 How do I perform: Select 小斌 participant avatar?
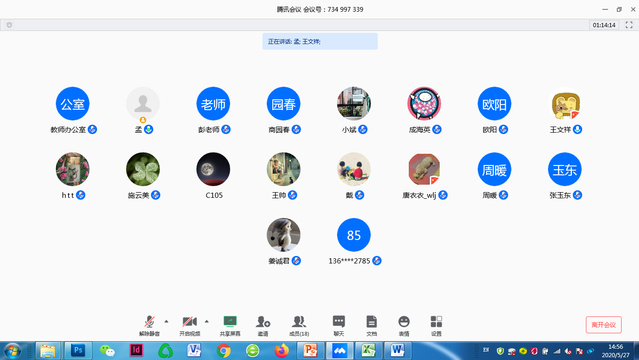(x=354, y=104)
